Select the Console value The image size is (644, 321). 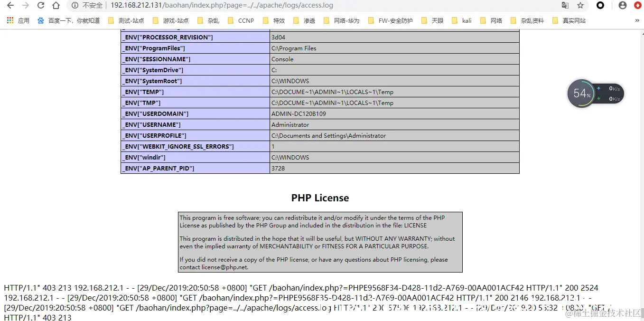click(x=282, y=59)
